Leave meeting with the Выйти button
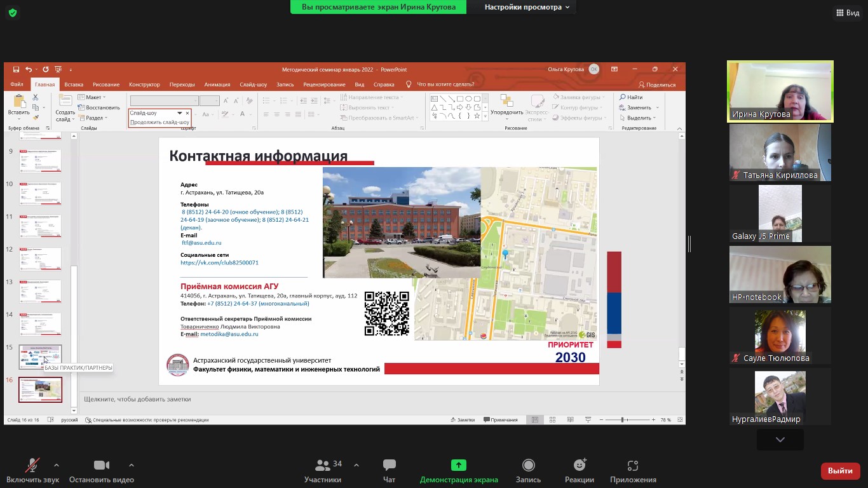Image resolution: width=868 pixels, height=488 pixels. [x=840, y=471]
